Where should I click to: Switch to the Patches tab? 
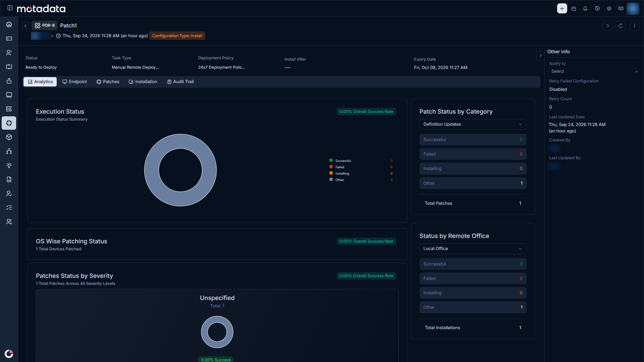tap(108, 82)
